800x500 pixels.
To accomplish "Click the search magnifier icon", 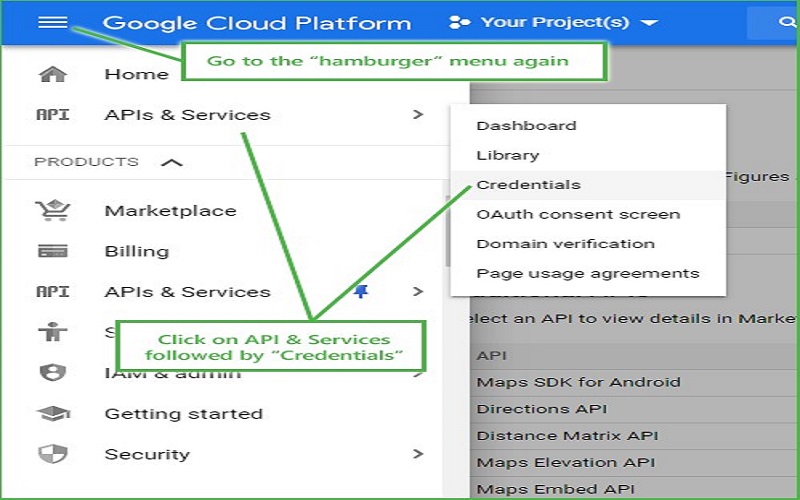I will 786,22.
